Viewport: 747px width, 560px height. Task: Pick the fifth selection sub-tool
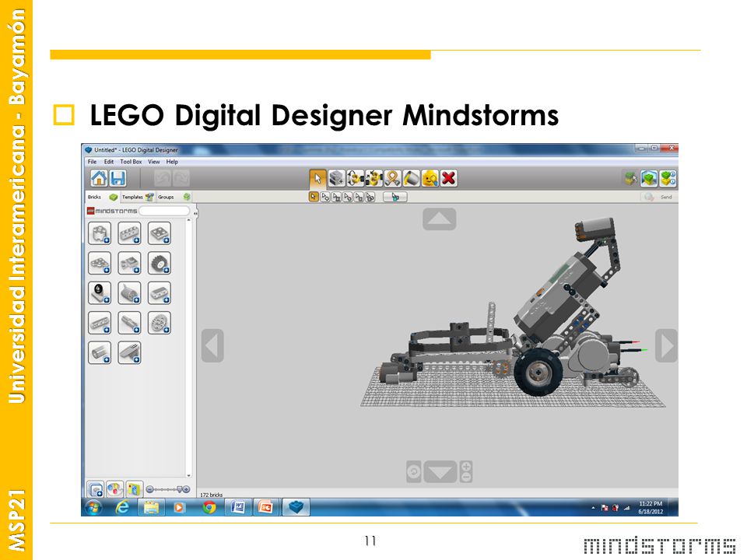359,197
